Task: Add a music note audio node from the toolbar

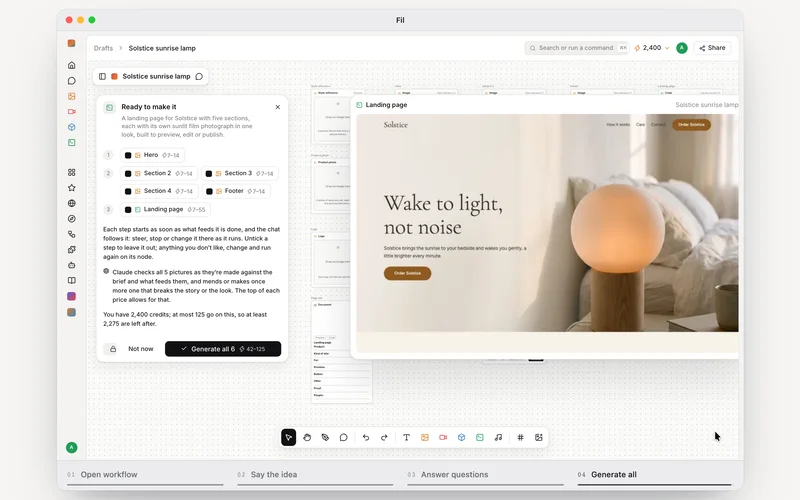Action: (x=498, y=437)
